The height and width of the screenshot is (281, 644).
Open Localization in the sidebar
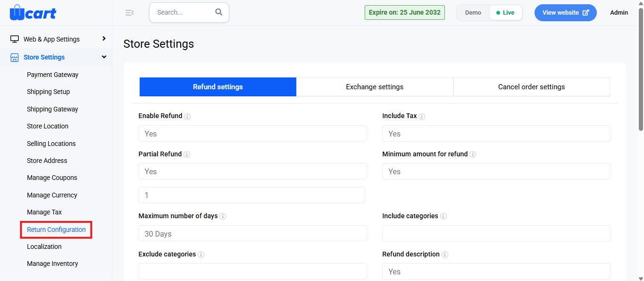point(44,247)
